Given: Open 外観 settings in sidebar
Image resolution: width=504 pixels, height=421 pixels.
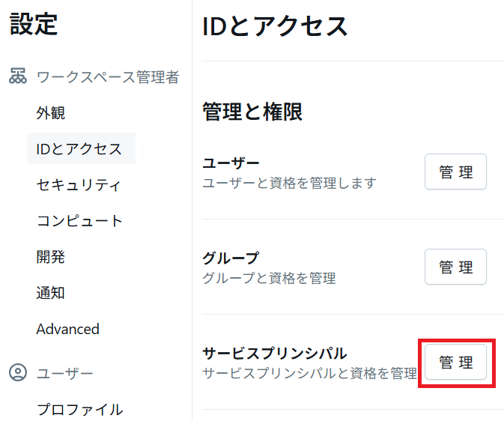Looking at the screenshot, I should pos(50,113).
